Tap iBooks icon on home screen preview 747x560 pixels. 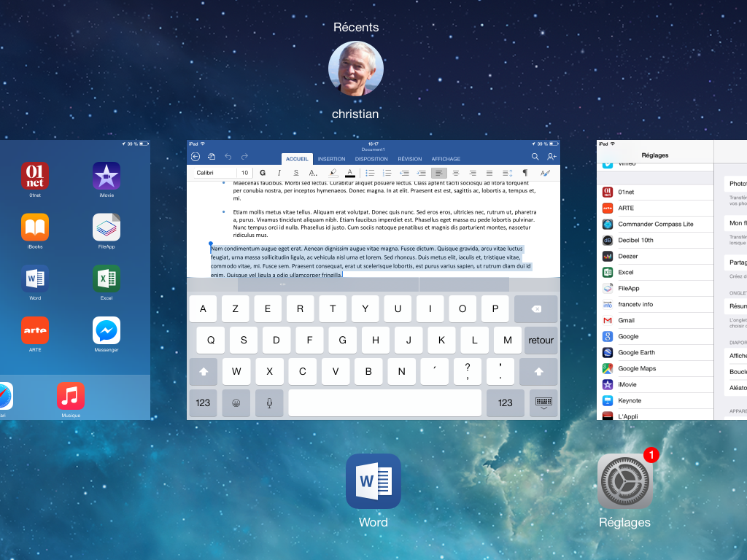click(x=35, y=227)
